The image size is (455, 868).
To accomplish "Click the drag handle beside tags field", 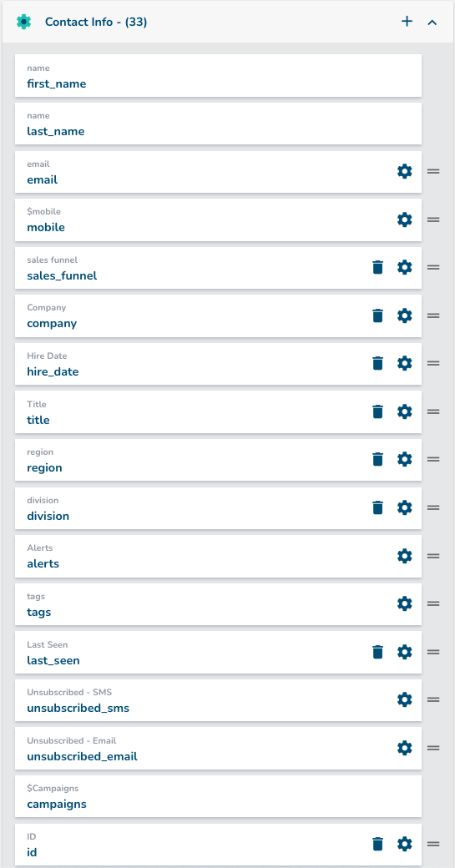I will [433, 604].
